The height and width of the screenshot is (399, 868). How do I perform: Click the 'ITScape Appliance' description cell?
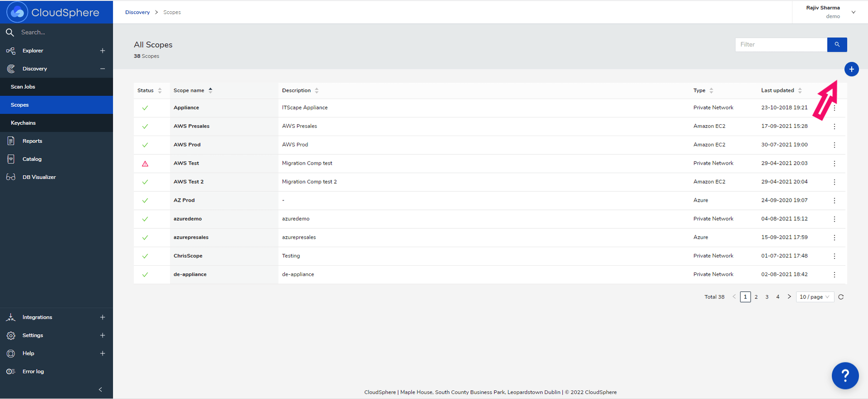click(x=305, y=107)
